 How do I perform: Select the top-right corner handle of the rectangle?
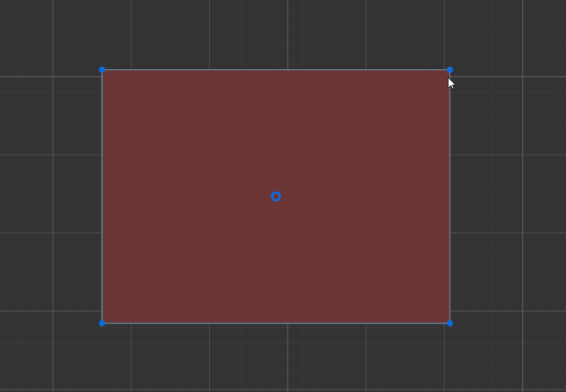tap(450, 70)
